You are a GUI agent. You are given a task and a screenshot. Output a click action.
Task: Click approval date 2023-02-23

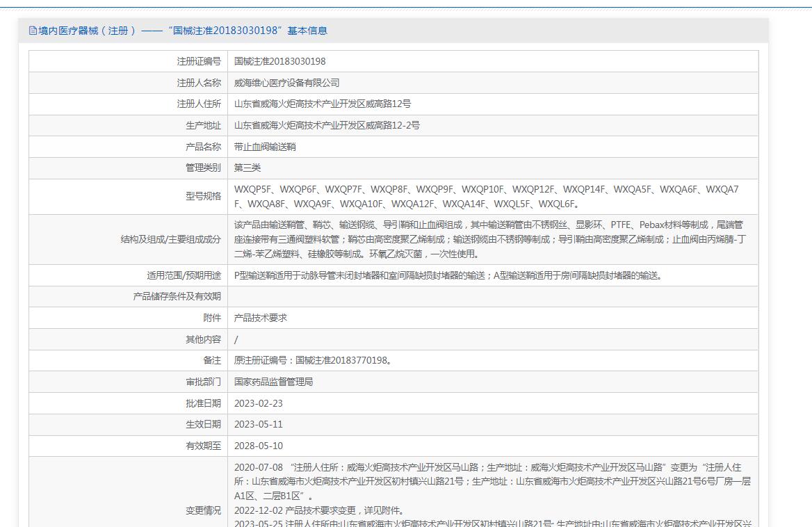[x=258, y=403]
